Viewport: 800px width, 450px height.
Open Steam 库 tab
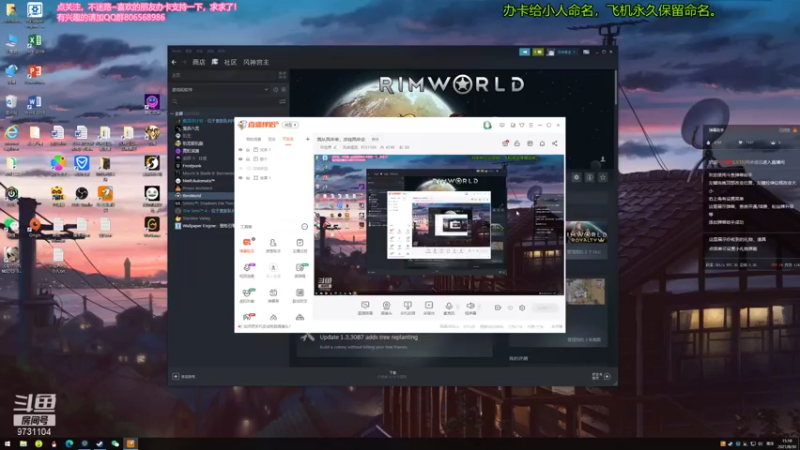click(215, 62)
